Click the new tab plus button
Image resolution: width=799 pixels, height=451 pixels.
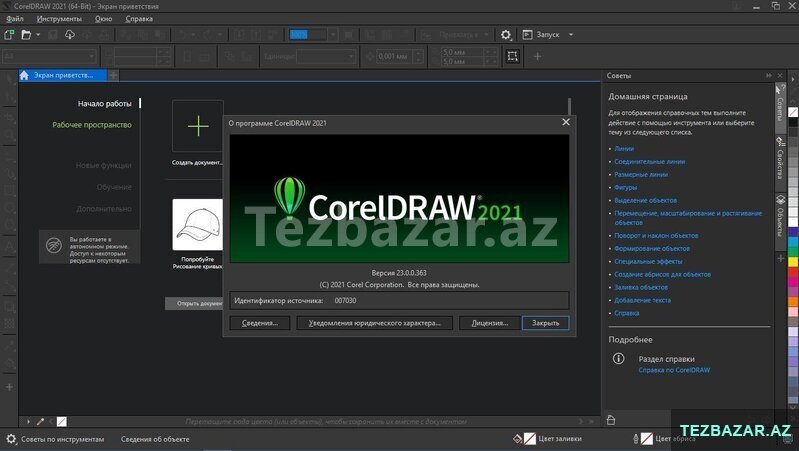click(113, 75)
